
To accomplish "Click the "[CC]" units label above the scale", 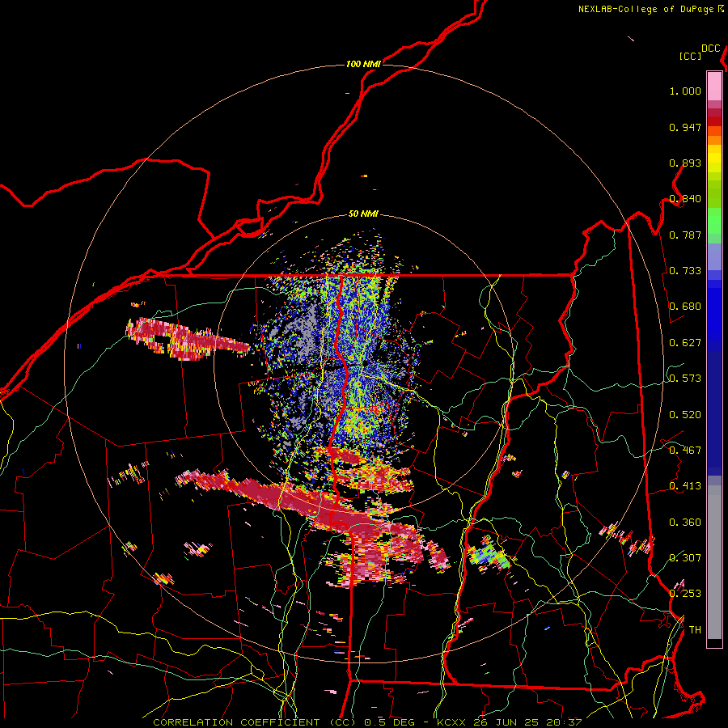I will point(690,56).
